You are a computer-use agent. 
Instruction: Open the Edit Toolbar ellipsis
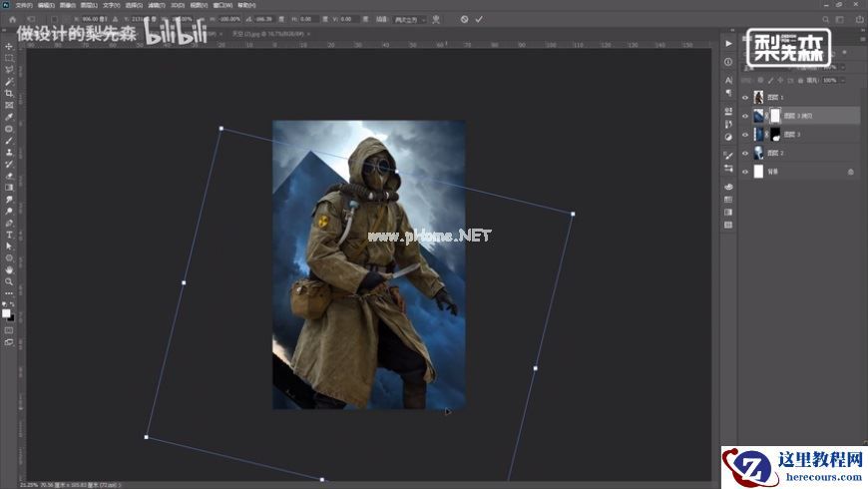[9, 293]
